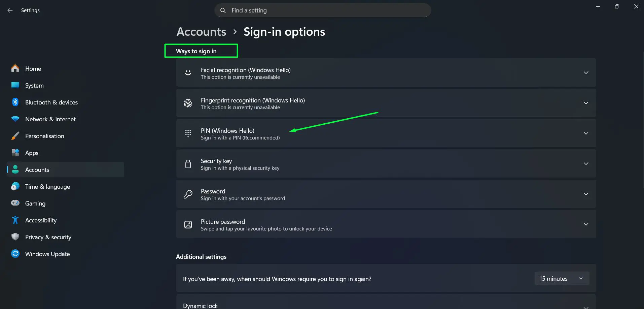Viewport: 644px width, 309px height.
Task: Click the Accounts breadcrumb link
Action: (201, 31)
